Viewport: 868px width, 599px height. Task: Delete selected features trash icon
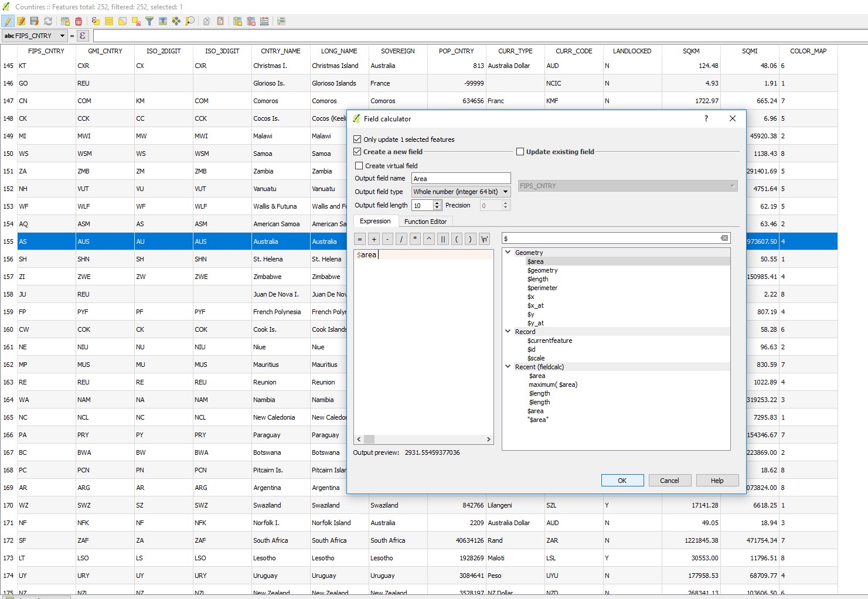79,21
